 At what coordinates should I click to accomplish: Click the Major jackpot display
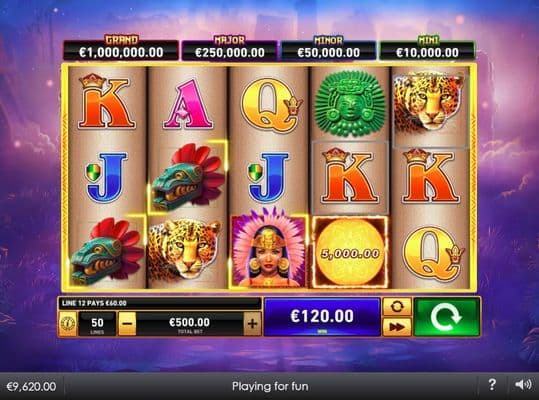(x=230, y=49)
